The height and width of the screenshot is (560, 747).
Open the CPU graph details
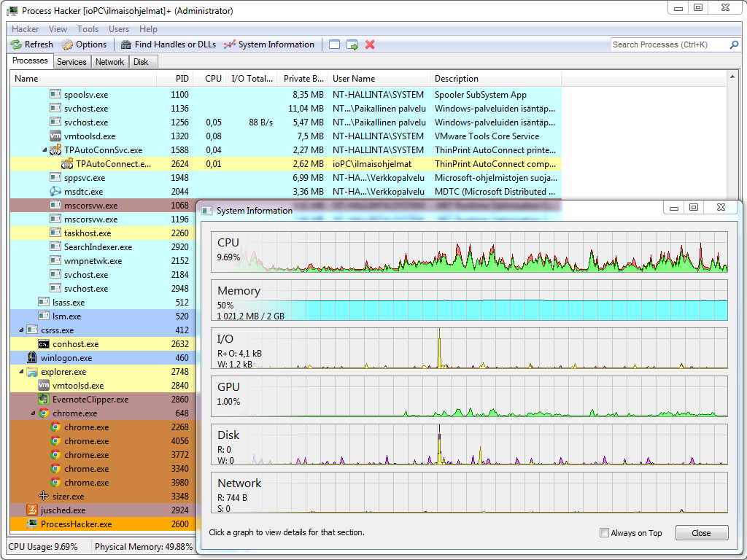pos(469,252)
